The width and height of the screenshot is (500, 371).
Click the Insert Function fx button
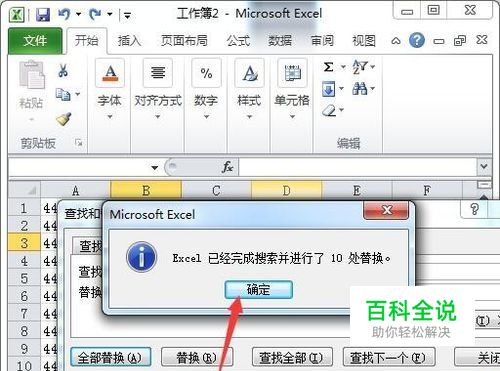[x=228, y=167]
